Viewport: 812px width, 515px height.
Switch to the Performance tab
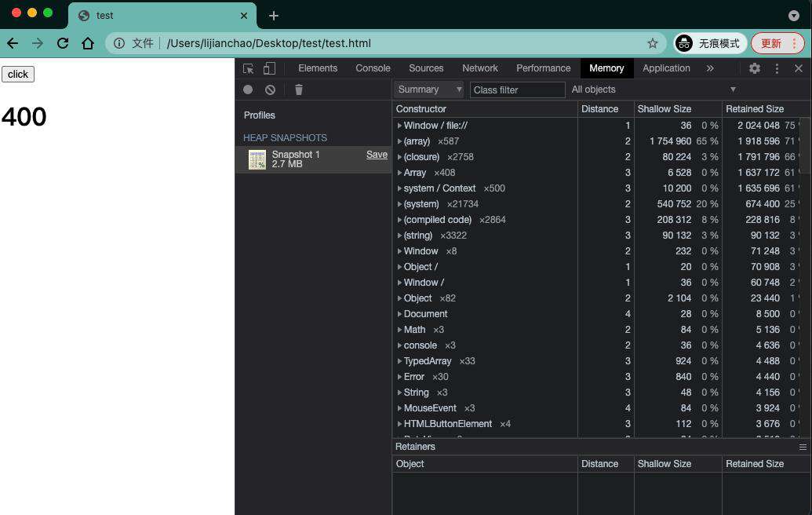(x=543, y=68)
